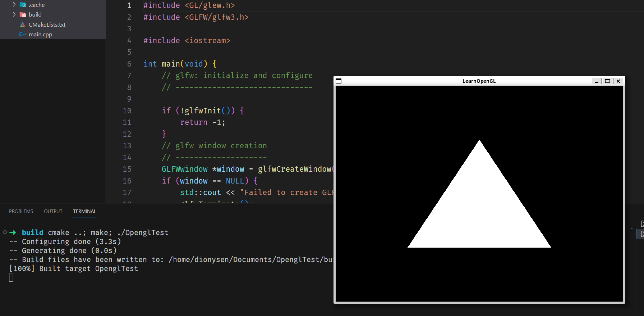Viewport: 644px width, 316px height.
Task: Click 'int main(void) {' in the editor
Action: click(x=180, y=64)
